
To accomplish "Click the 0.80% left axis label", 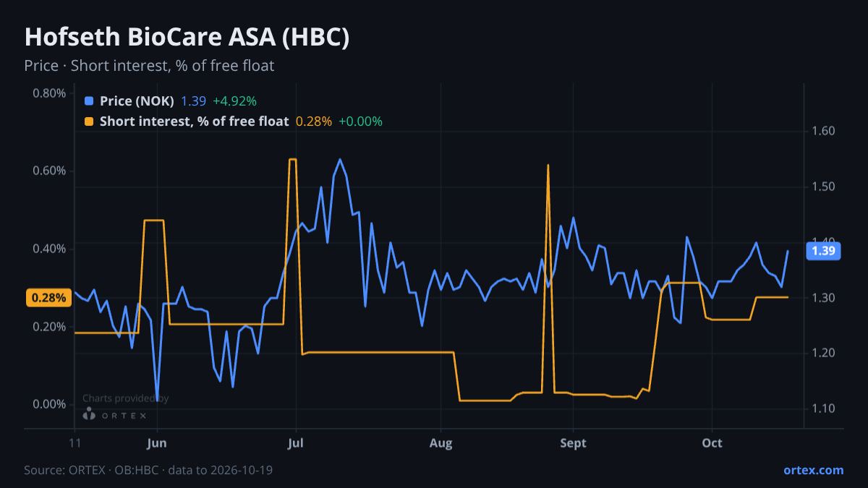I will click(49, 93).
